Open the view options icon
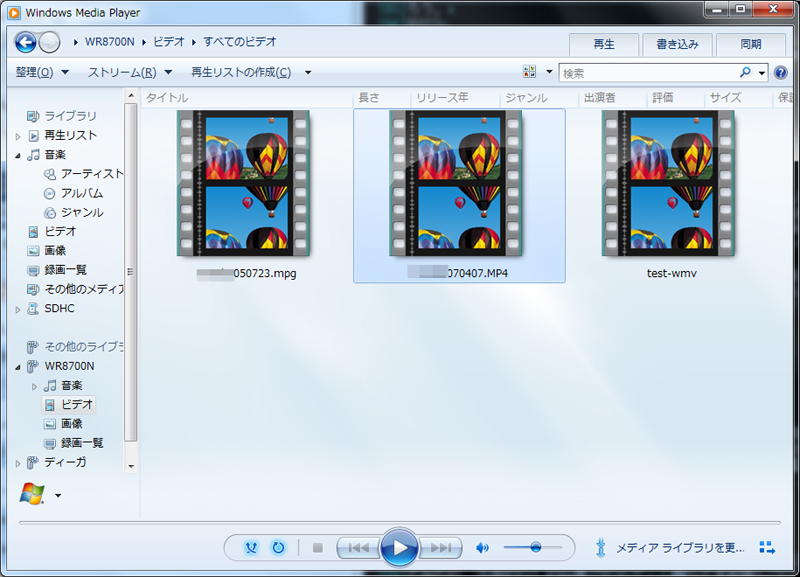The image size is (800, 577). 530,71
